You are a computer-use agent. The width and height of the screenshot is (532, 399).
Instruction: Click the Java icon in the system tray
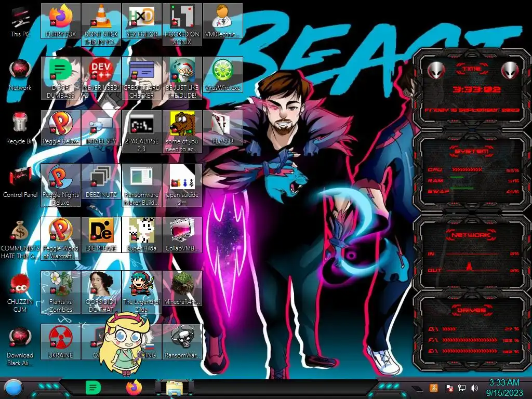pyautogui.click(x=434, y=388)
